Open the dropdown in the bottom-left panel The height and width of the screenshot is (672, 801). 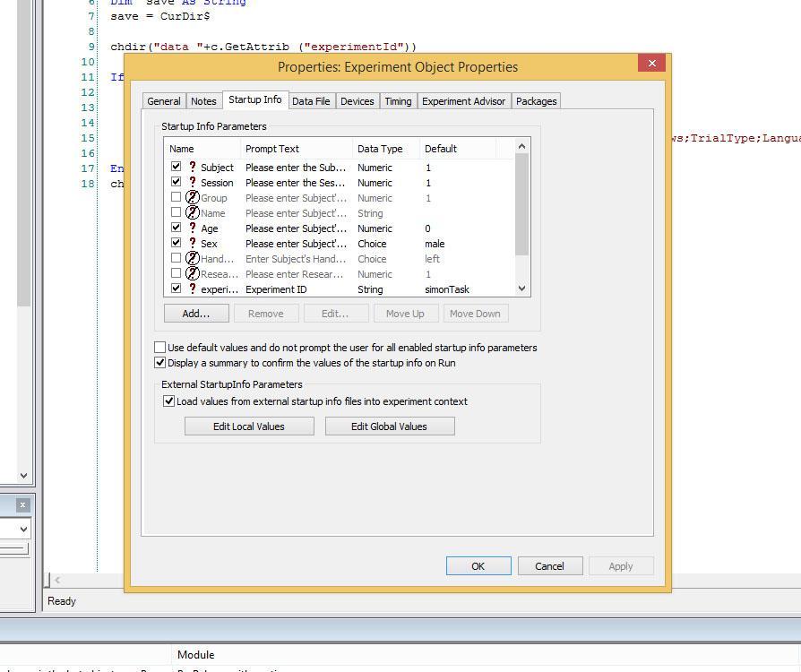coord(23,529)
